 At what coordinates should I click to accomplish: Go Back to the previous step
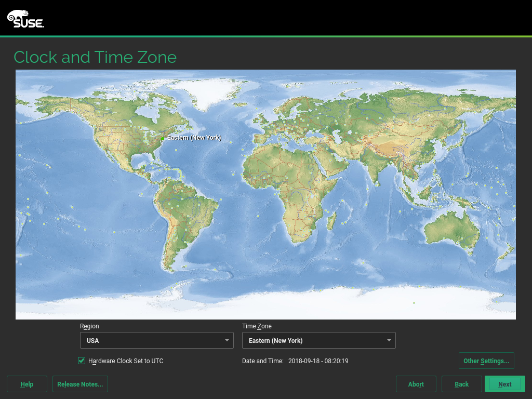point(461,384)
